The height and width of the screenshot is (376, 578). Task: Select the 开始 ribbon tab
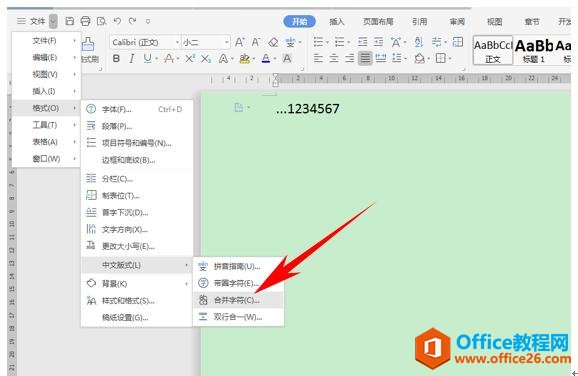click(299, 21)
